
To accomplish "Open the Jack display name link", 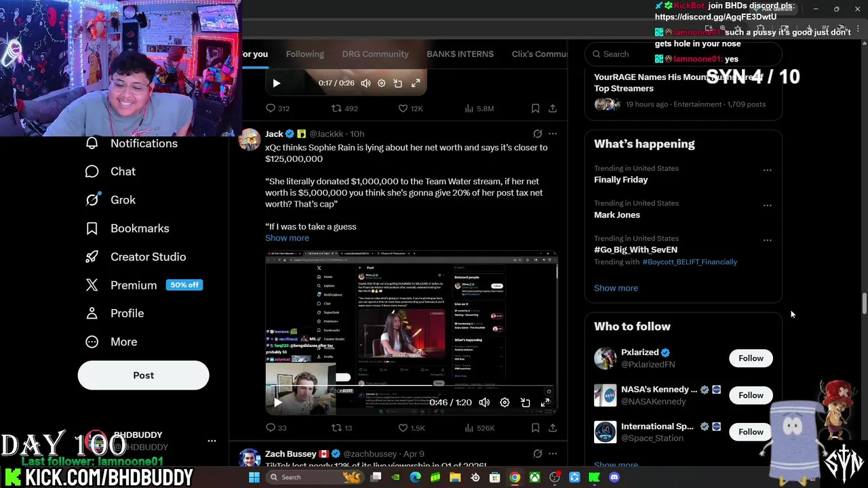I will click(274, 134).
